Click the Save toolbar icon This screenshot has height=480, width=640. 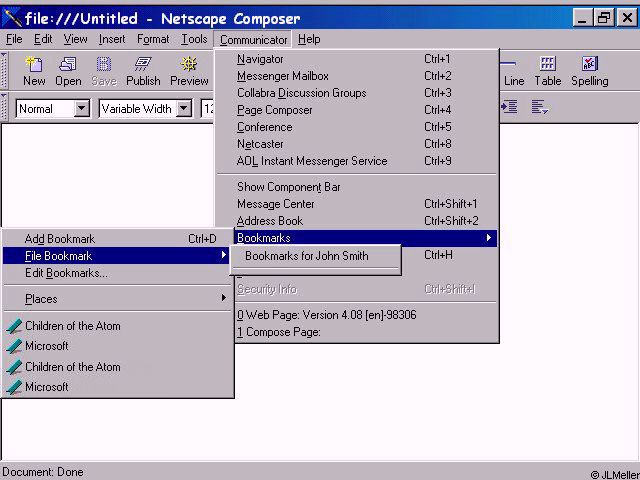104,71
